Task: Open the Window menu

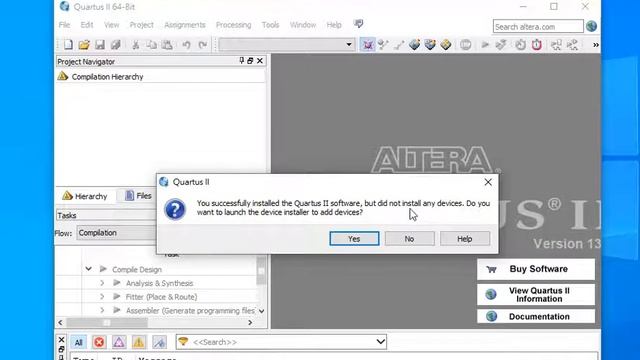Action: point(303,25)
